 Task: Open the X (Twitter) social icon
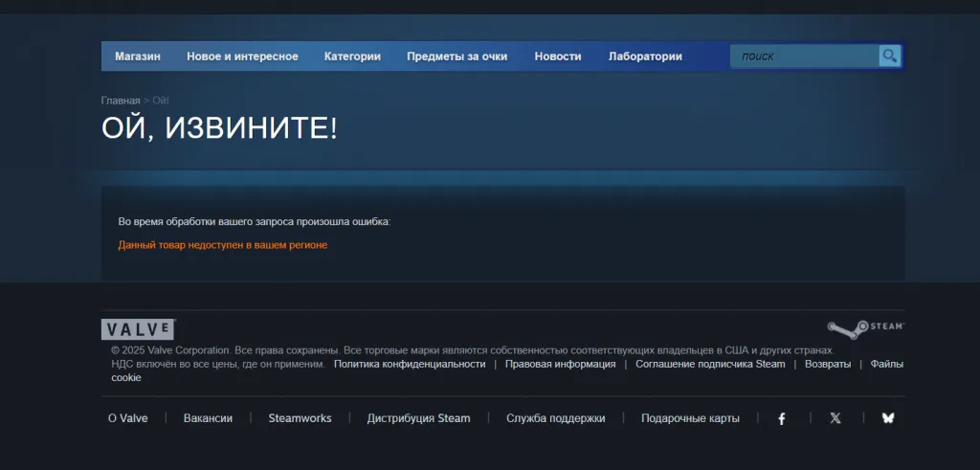tap(835, 418)
